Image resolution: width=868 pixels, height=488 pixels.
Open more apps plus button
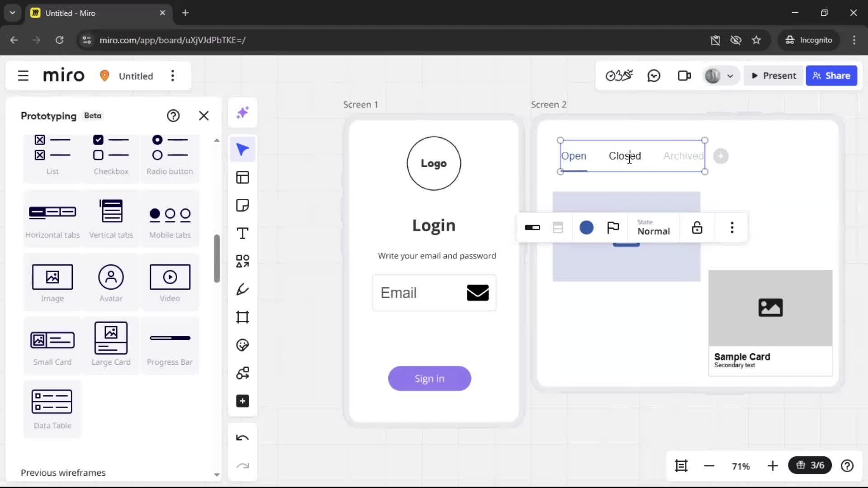(x=243, y=401)
